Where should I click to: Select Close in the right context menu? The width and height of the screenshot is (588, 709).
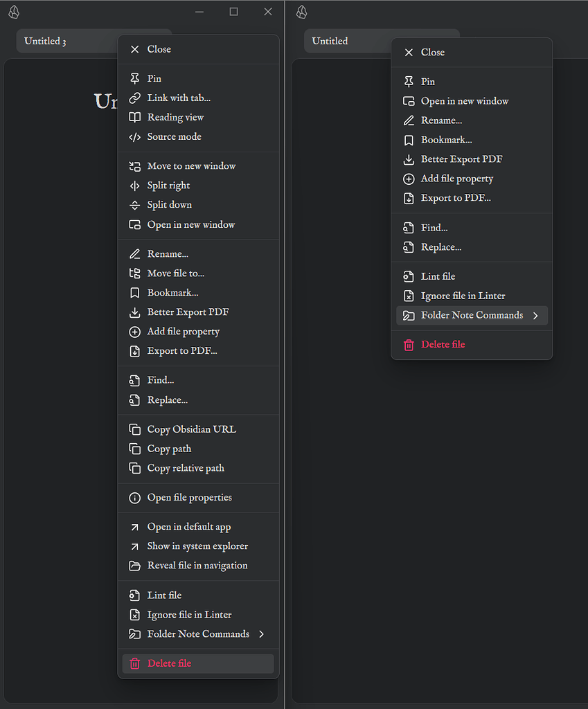[x=472, y=53]
